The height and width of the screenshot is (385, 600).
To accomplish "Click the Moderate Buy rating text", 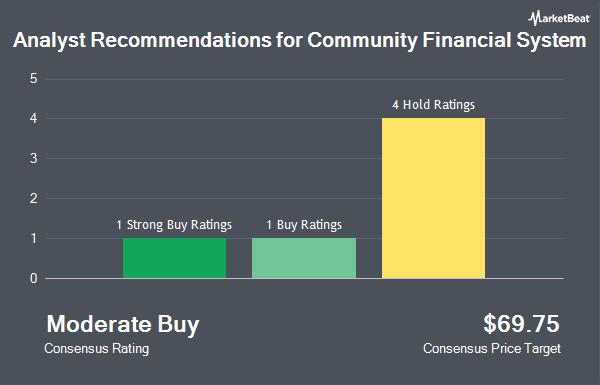I will [x=123, y=325].
